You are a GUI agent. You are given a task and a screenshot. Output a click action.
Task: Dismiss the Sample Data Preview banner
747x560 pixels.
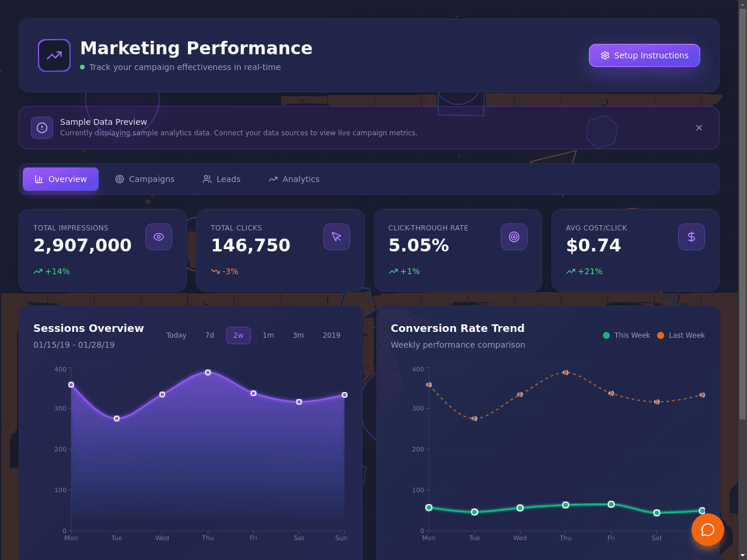[x=699, y=128]
